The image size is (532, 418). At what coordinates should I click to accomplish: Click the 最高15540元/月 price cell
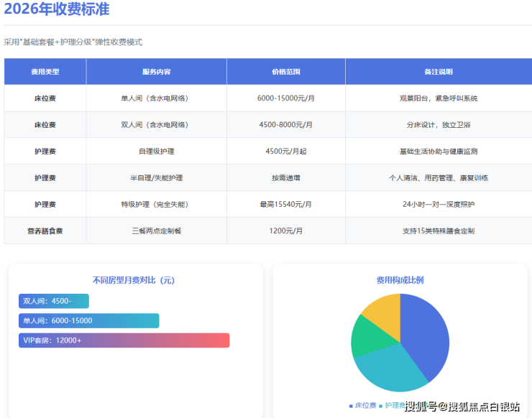point(285,204)
